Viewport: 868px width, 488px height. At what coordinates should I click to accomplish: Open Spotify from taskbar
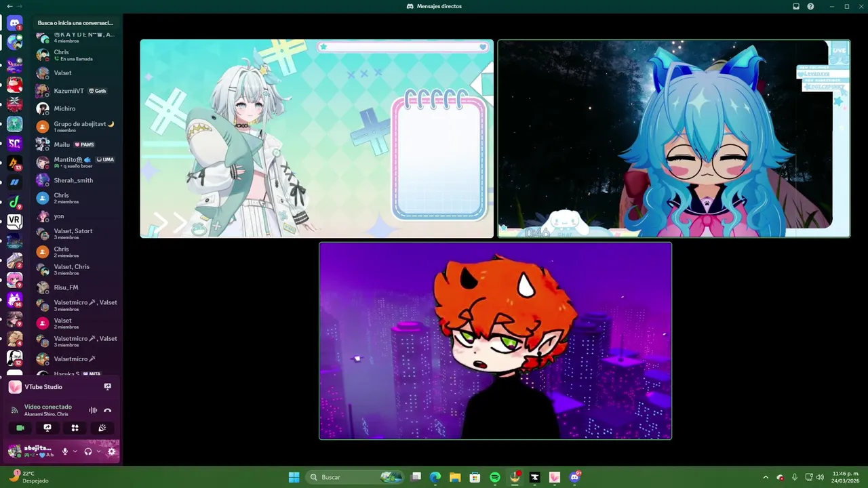coord(495,477)
